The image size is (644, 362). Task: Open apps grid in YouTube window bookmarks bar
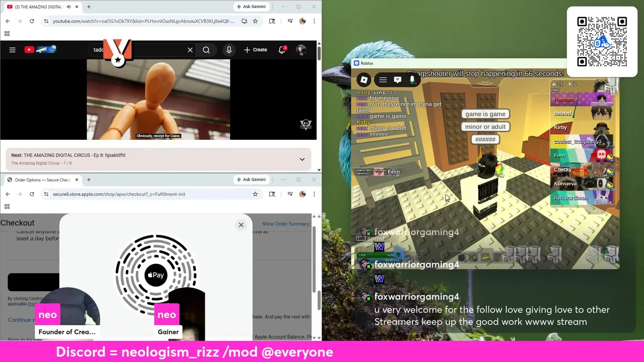(x=7, y=34)
